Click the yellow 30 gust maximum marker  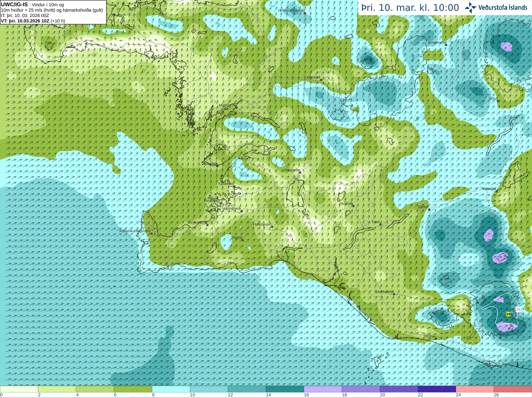508,314
